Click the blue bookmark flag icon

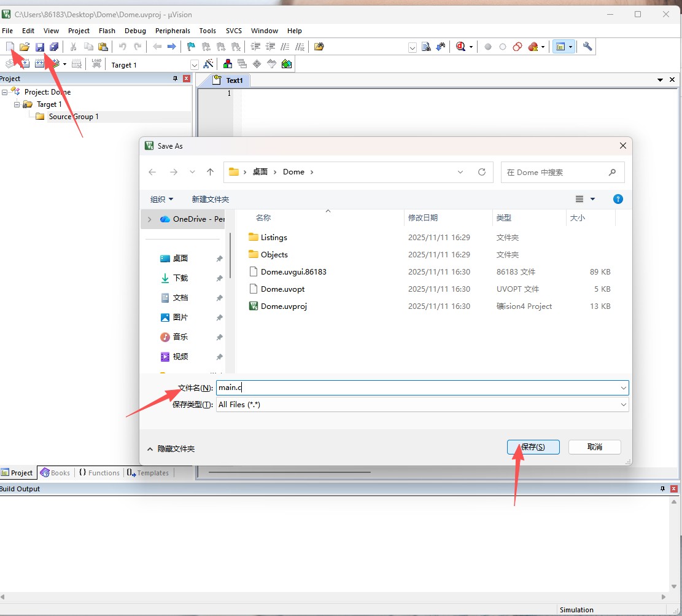(x=191, y=47)
